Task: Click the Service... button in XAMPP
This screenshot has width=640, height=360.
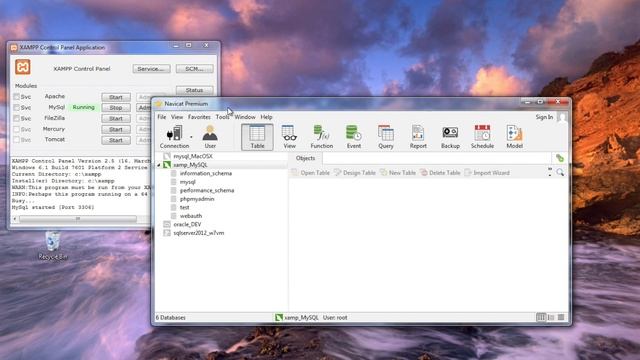Action: [151, 69]
